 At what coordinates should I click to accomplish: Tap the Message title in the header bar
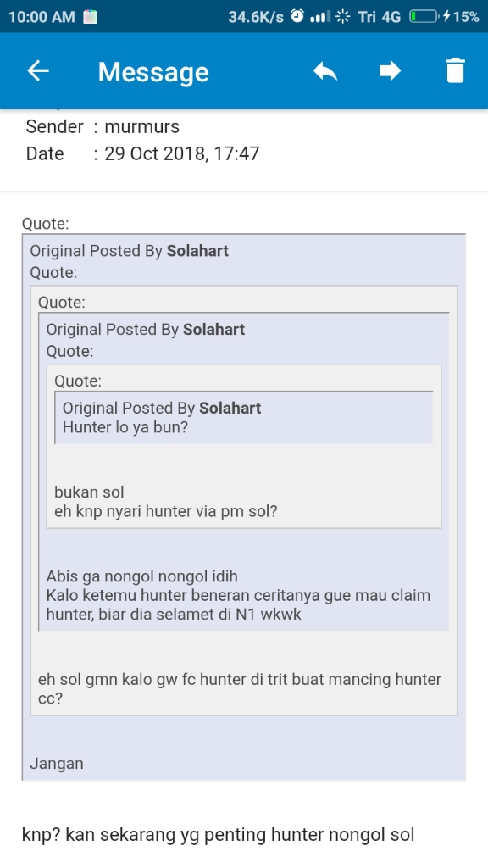tap(153, 71)
